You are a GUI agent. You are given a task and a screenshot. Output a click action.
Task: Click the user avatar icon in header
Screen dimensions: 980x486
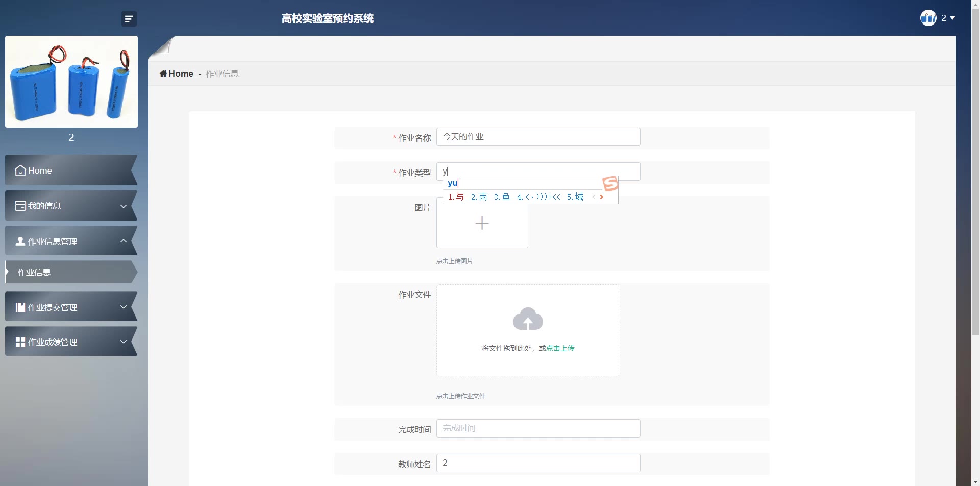click(x=928, y=18)
